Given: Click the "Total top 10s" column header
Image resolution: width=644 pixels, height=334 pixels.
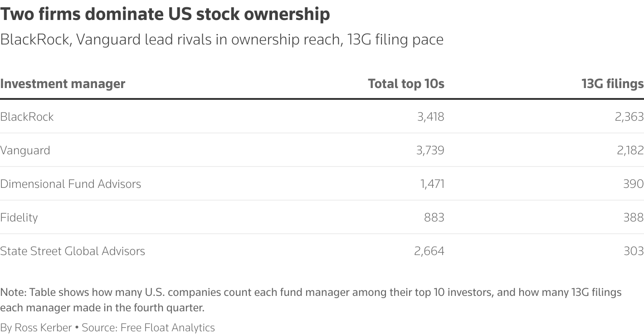Looking at the screenshot, I should pyautogui.click(x=406, y=84).
